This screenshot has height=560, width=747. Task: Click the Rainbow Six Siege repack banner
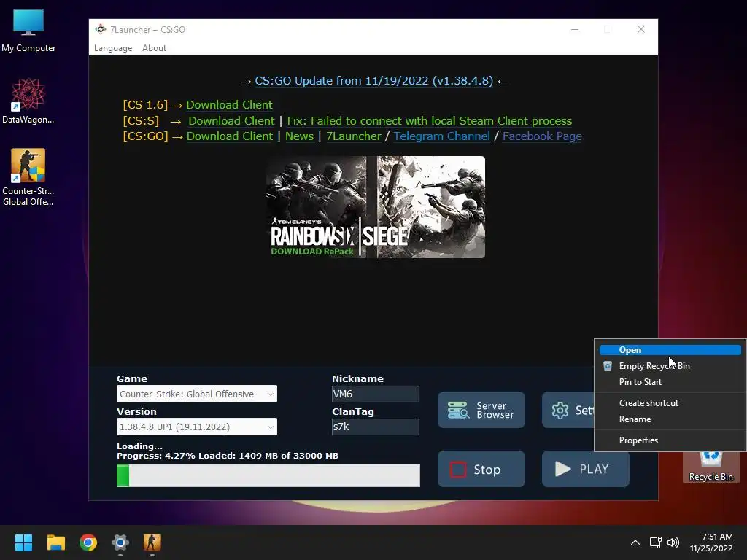376,207
